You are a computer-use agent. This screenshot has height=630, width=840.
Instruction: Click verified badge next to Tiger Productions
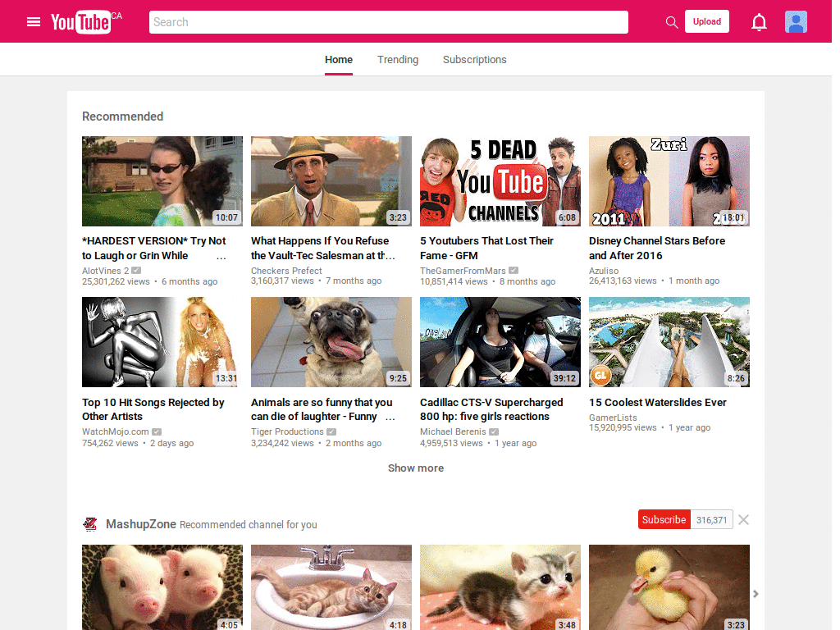click(331, 431)
